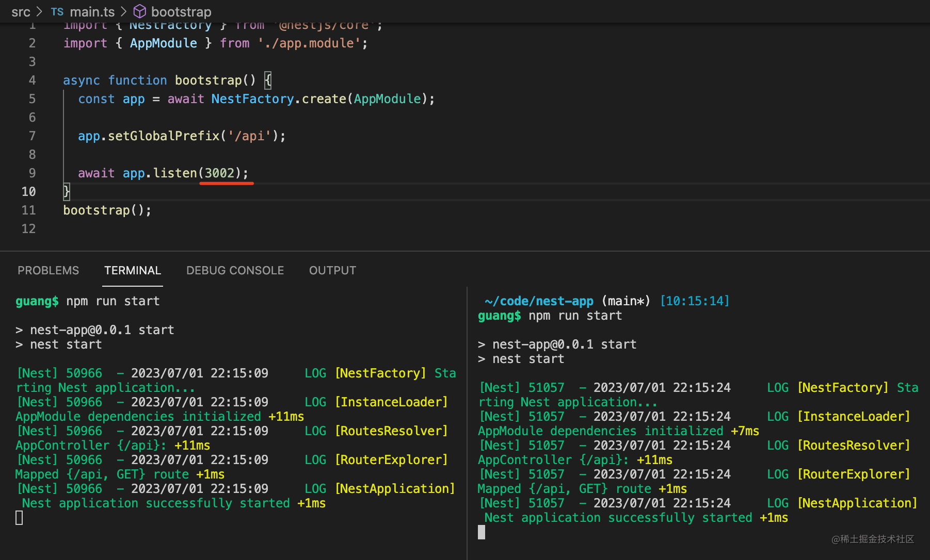930x560 pixels.
Task: Click line number 4 in gutter
Action: 32,80
